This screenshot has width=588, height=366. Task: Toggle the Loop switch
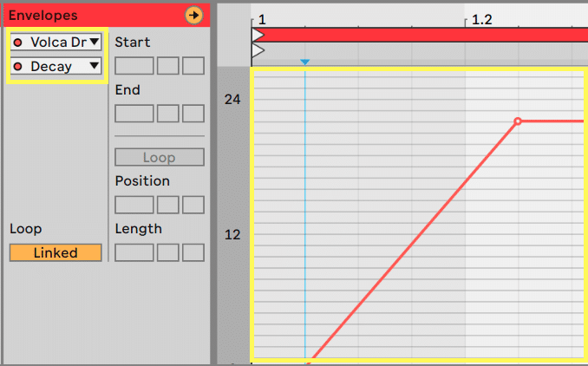point(160,157)
